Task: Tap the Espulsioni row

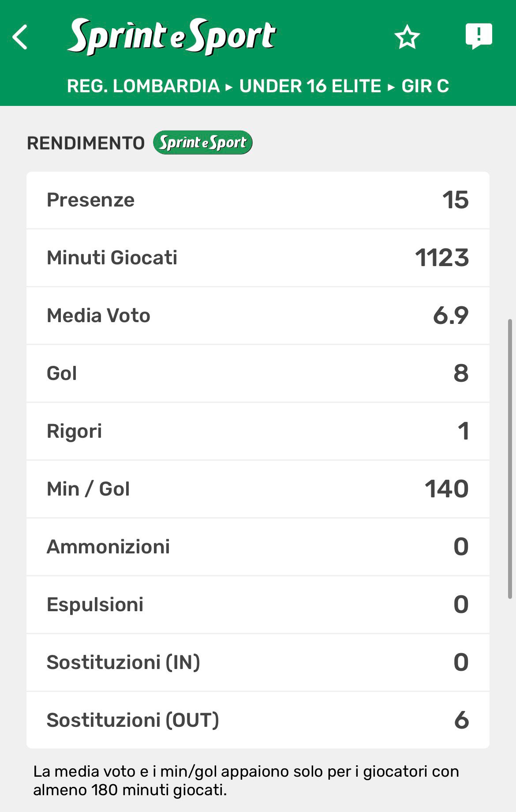Action: (258, 605)
